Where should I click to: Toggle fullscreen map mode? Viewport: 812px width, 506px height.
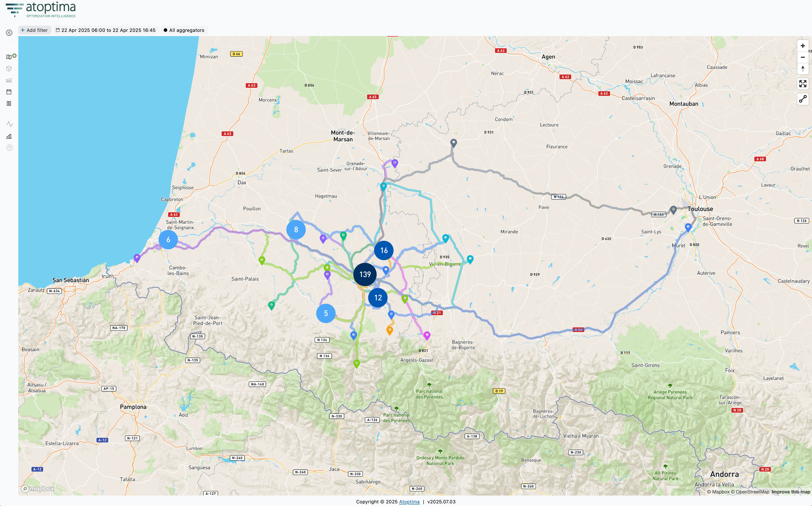coord(803,84)
